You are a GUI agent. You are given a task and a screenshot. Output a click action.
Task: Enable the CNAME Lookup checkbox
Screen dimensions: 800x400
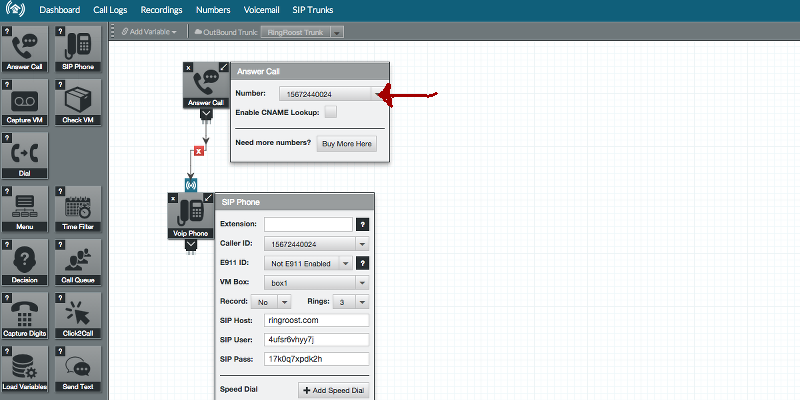click(x=330, y=112)
